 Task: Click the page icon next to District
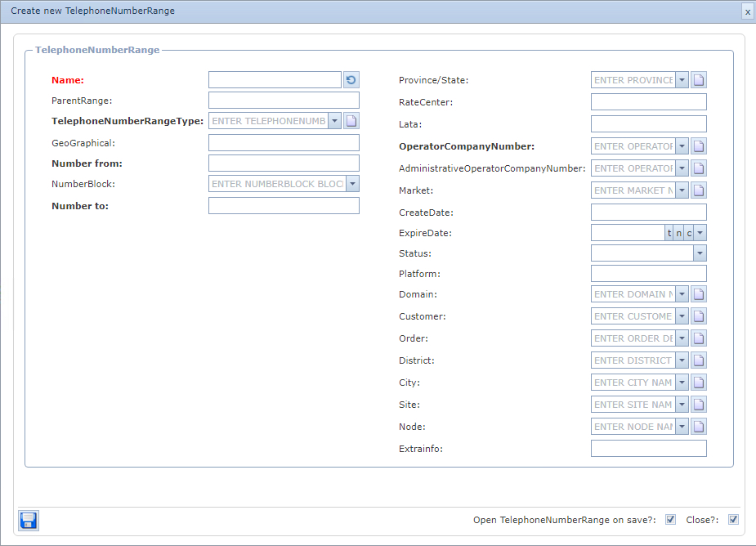tap(699, 360)
